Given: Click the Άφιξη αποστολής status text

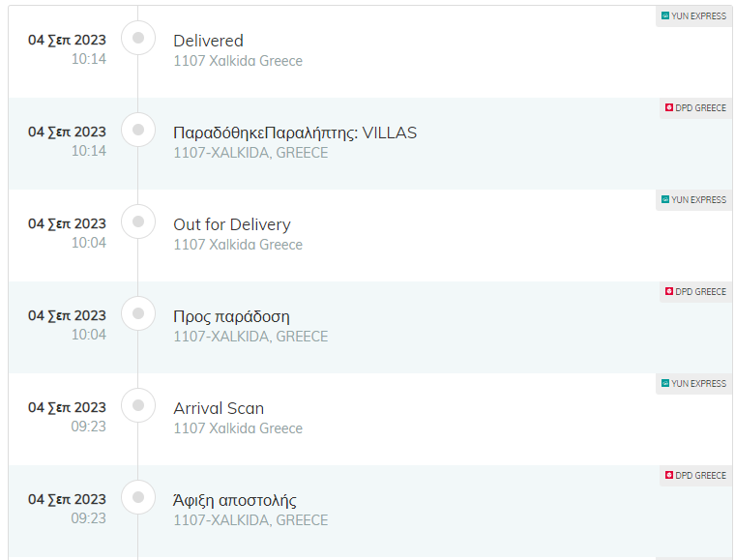Looking at the screenshot, I should (x=235, y=500).
